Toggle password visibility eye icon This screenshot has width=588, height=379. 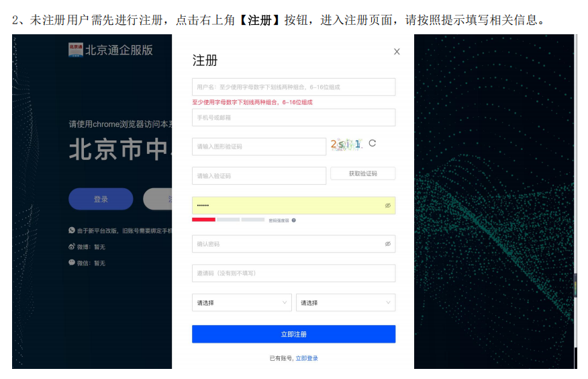click(x=388, y=205)
